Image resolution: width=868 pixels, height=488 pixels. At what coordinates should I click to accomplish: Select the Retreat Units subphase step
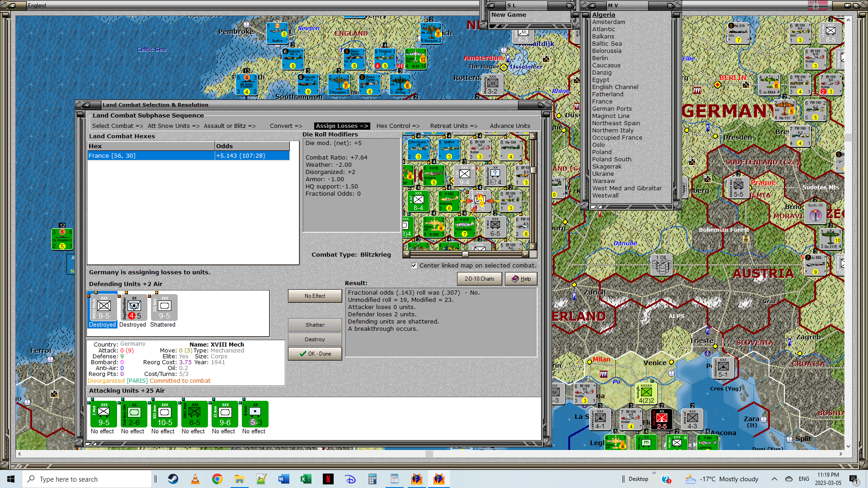coord(453,126)
